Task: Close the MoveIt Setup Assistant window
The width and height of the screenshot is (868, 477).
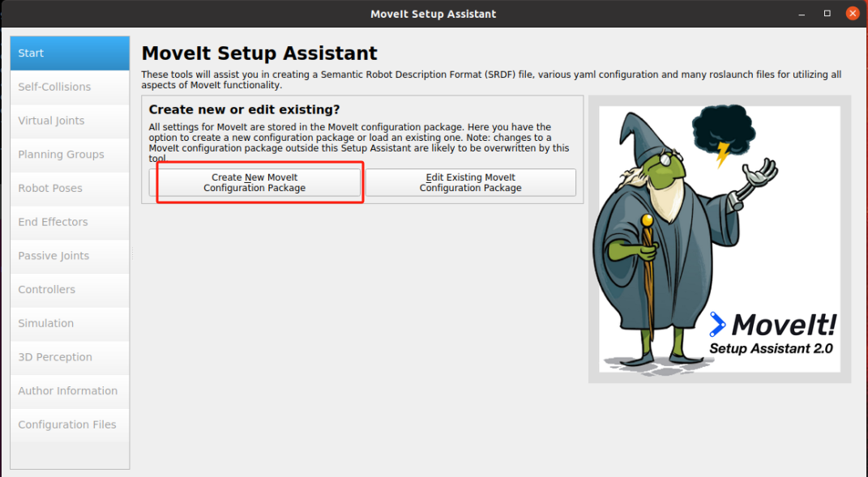Action: coord(853,14)
